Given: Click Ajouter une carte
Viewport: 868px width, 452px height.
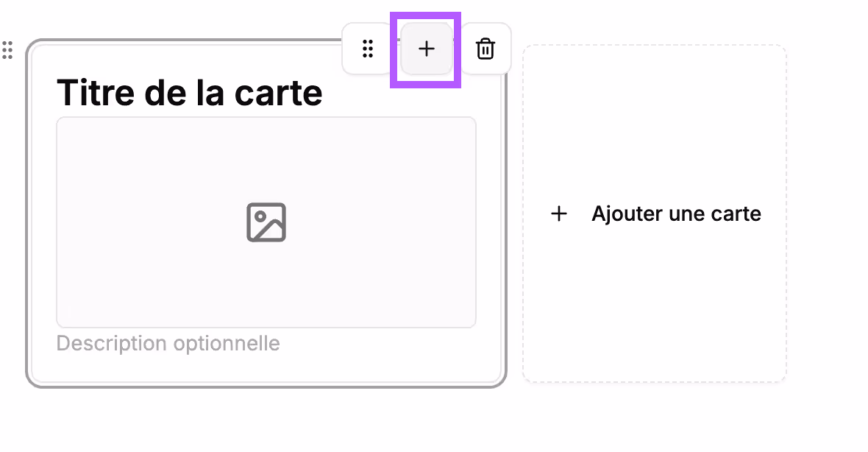Looking at the screenshot, I should click(x=675, y=213).
